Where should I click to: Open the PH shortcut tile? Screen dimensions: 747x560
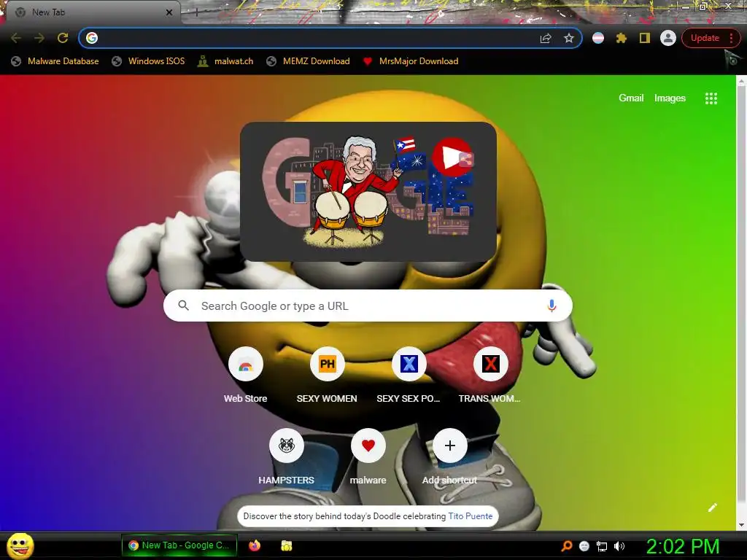click(327, 365)
